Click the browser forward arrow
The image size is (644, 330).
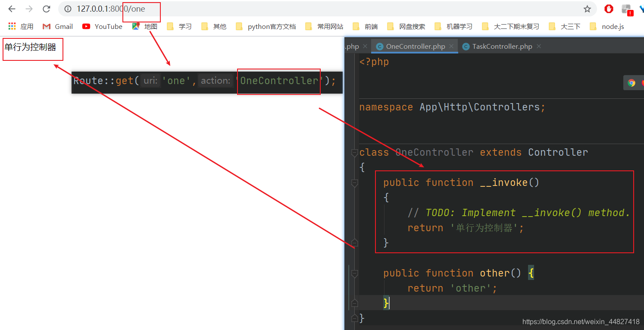pyautogui.click(x=29, y=9)
